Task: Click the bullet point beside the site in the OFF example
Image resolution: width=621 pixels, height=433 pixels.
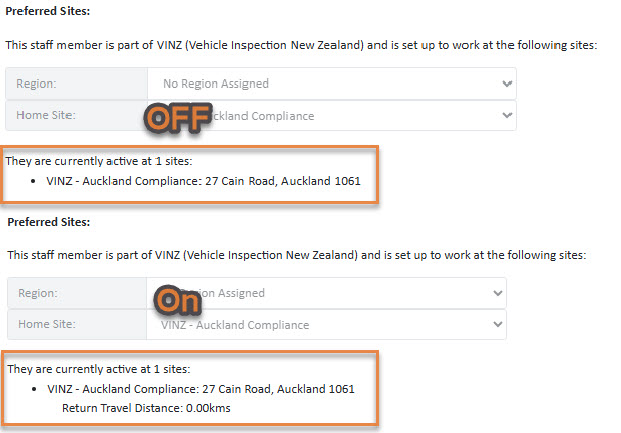Action: click(x=33, y=181)
